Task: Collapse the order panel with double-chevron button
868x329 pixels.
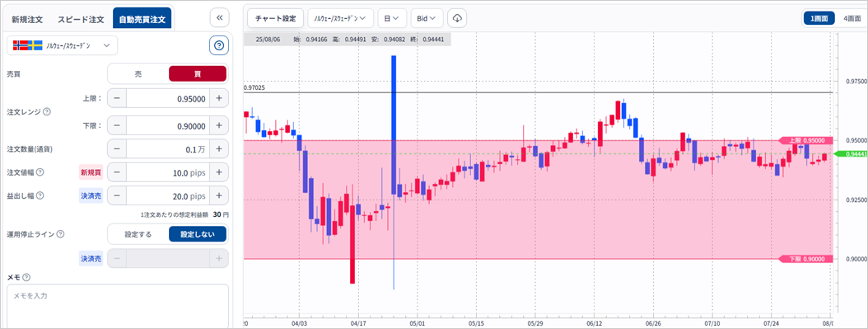Action: click(219, 17)
